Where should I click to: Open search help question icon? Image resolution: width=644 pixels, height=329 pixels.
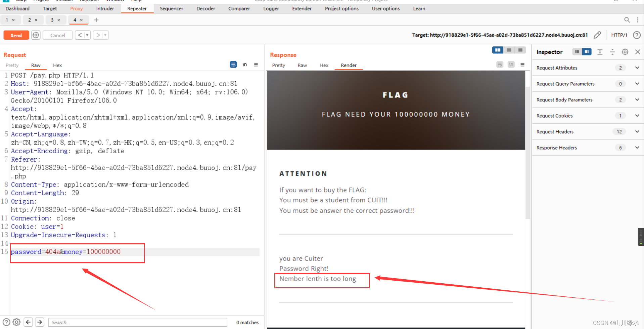6,322
